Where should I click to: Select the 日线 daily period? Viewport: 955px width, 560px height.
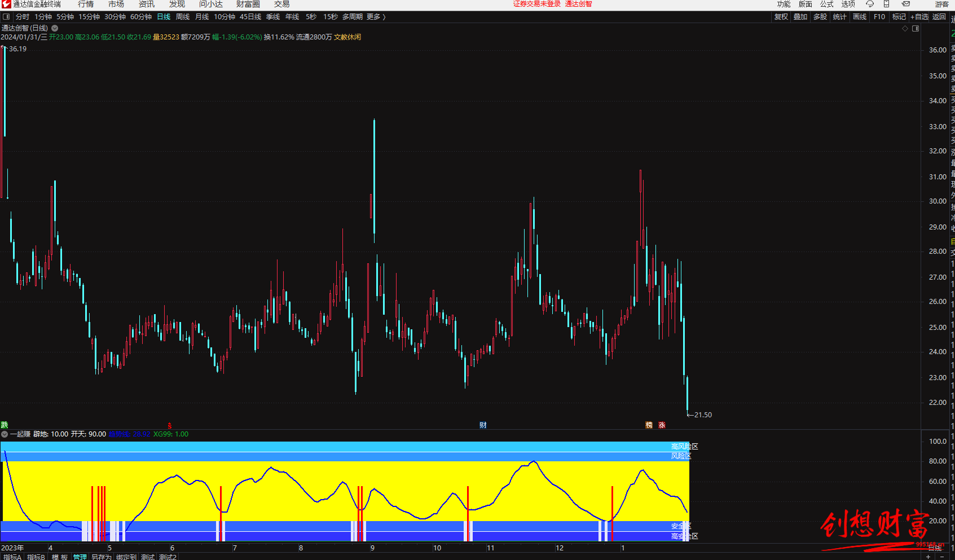pyautogui.click(x=164, y=17)
